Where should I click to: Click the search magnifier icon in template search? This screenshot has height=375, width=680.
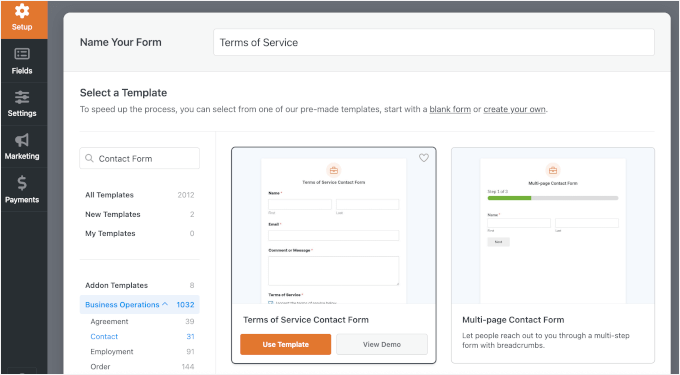tap(89, 158)
